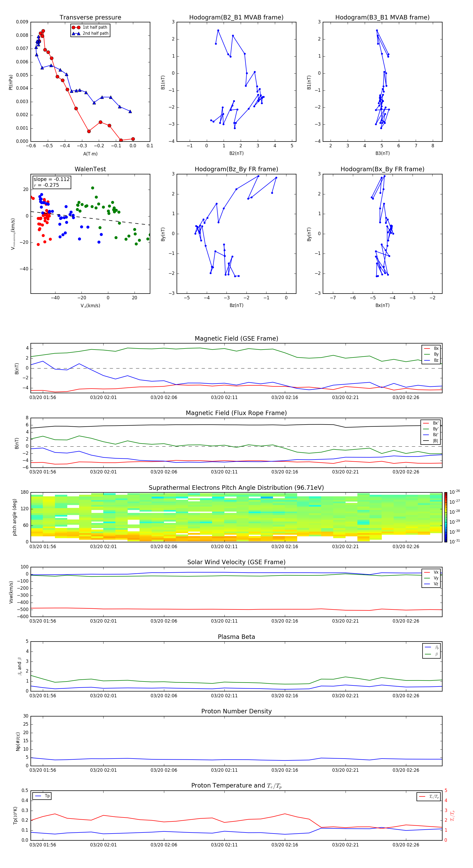The width and height of the screenshot is (473, 868).
Task: Click the 'Hodogram(Bx_By FR frame)' title
Action: tap(382, 169)
